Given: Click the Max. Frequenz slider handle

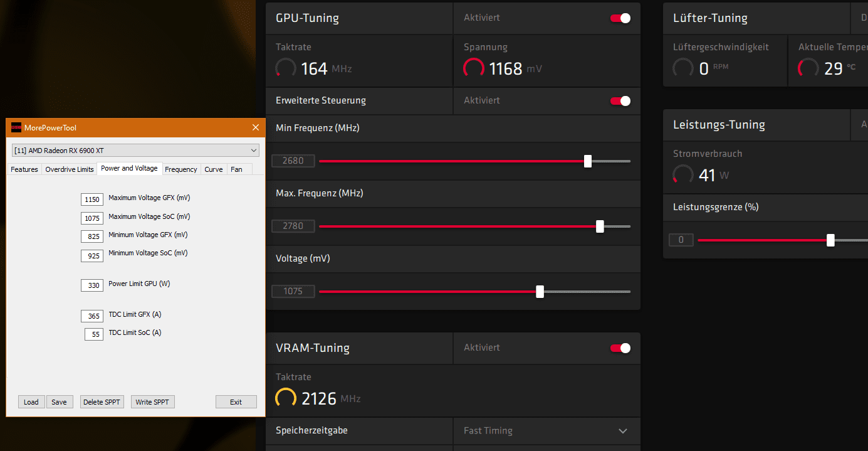Looking at the screenshot, I should 600,226.
